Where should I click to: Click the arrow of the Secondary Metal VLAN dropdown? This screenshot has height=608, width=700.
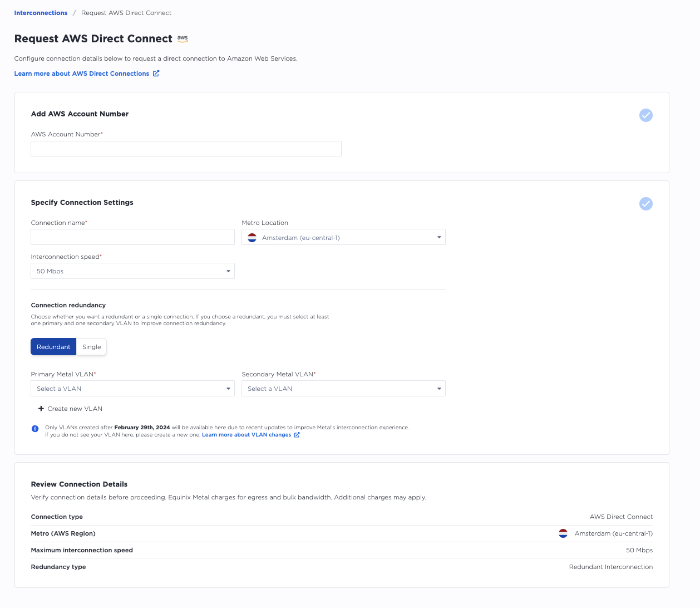pos(439,389)
